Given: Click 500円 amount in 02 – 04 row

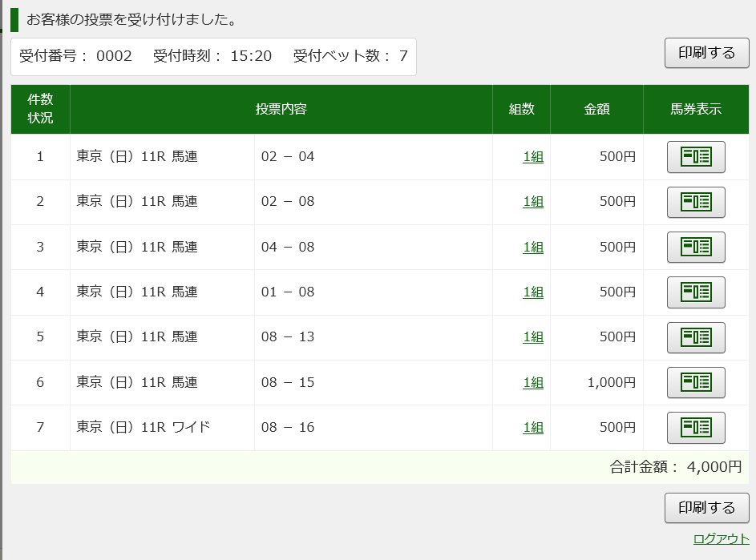Looking at the screenshot, I should [596, 157].
